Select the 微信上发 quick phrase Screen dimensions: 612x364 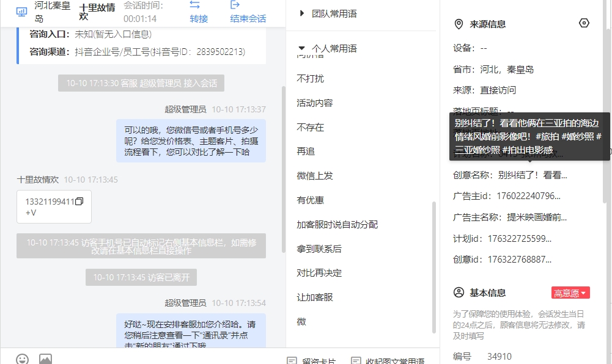pos(315,176)
